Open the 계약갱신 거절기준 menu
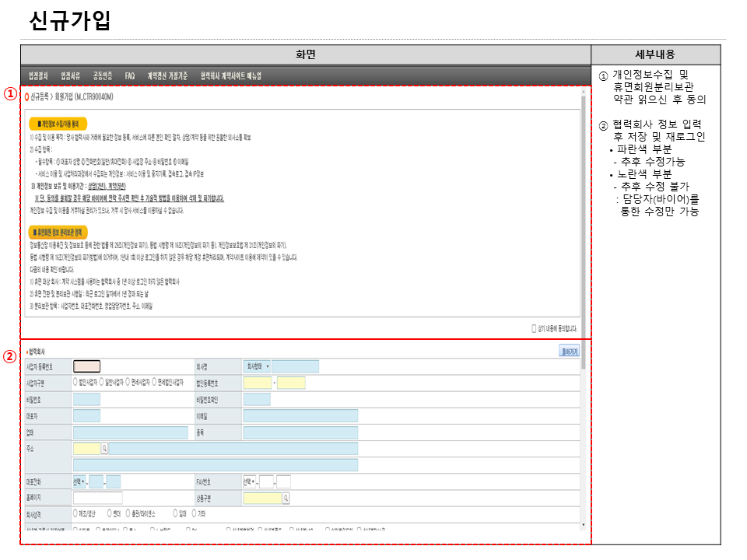The height and width of the screenshot is (560, 747). click(x=167, y=76)
